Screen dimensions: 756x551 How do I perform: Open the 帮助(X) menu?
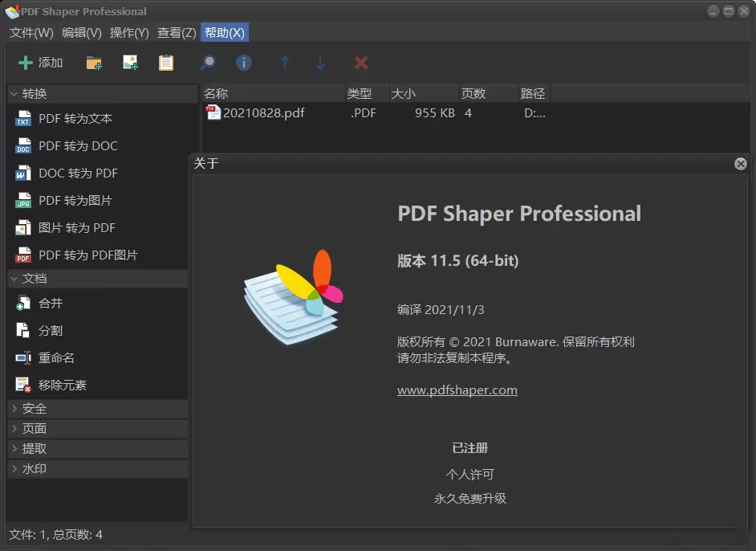(225, 32)
